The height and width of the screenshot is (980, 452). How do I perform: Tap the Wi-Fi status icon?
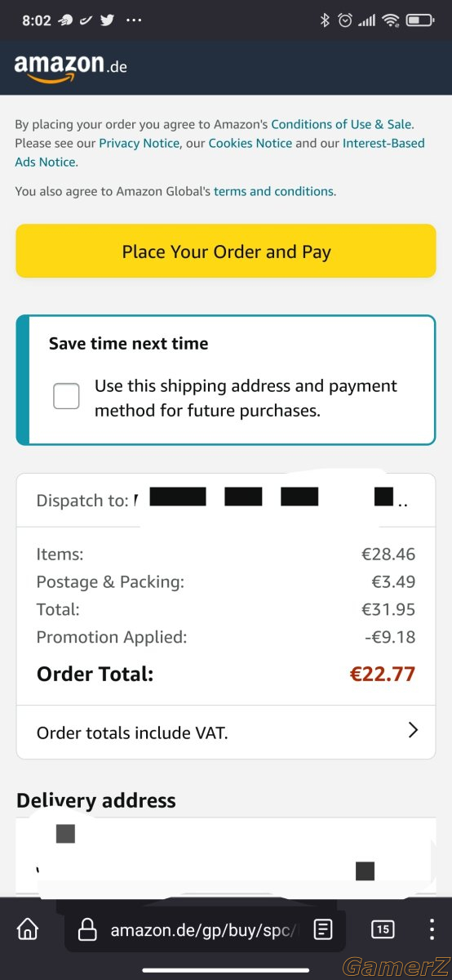point(391,20)
